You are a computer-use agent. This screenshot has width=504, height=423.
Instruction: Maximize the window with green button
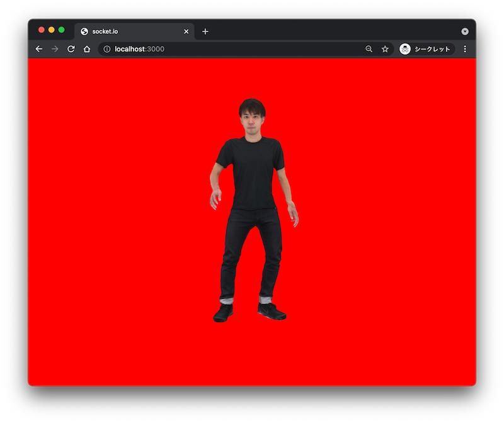pos(61,30)
